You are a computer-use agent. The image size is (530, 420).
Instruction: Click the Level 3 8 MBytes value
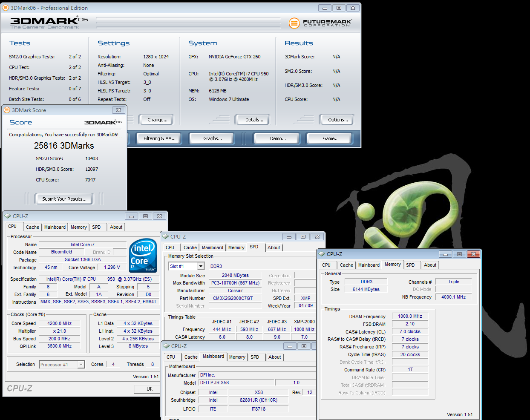(138, 346)
